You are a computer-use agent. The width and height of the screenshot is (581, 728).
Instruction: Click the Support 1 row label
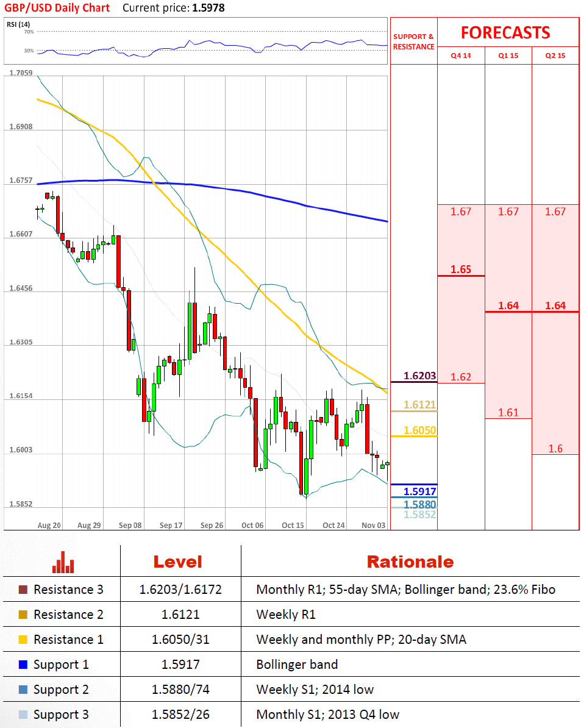pyautogui.click(x=61, y=665)
